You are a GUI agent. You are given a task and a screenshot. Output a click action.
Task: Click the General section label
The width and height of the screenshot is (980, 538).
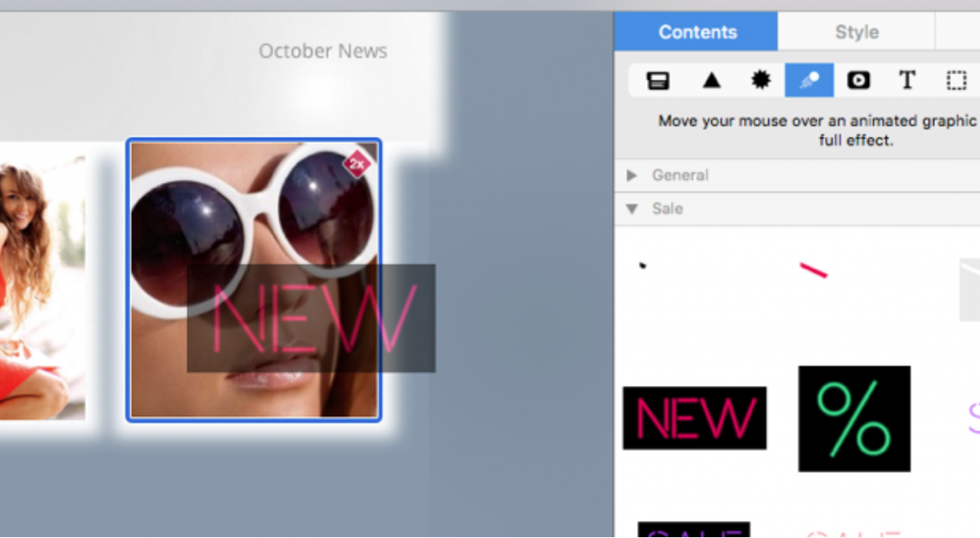click(x=680, y=175)
